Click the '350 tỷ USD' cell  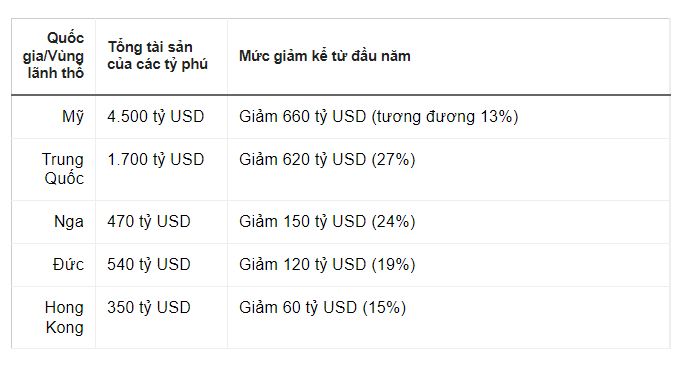tap(161, 317)
